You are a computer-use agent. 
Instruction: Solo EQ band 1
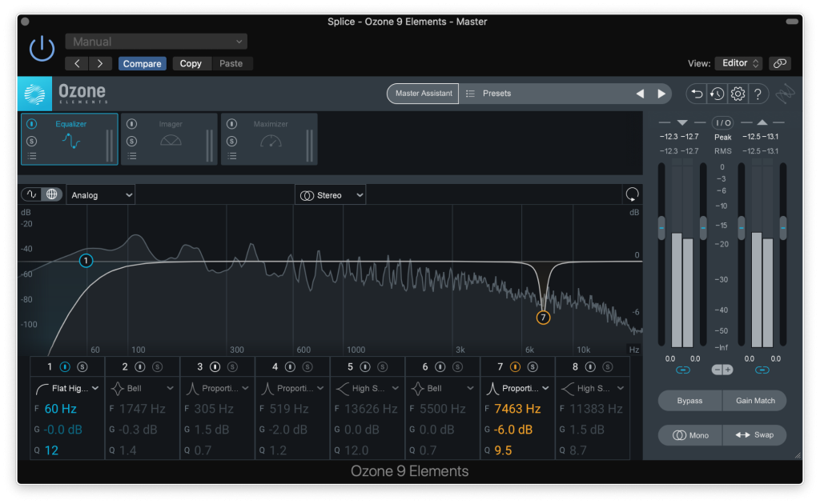tap(82, 367)
